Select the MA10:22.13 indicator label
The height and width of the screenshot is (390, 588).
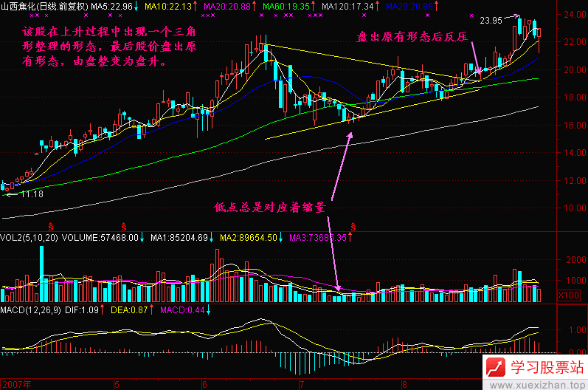click(x=168, y=6)
